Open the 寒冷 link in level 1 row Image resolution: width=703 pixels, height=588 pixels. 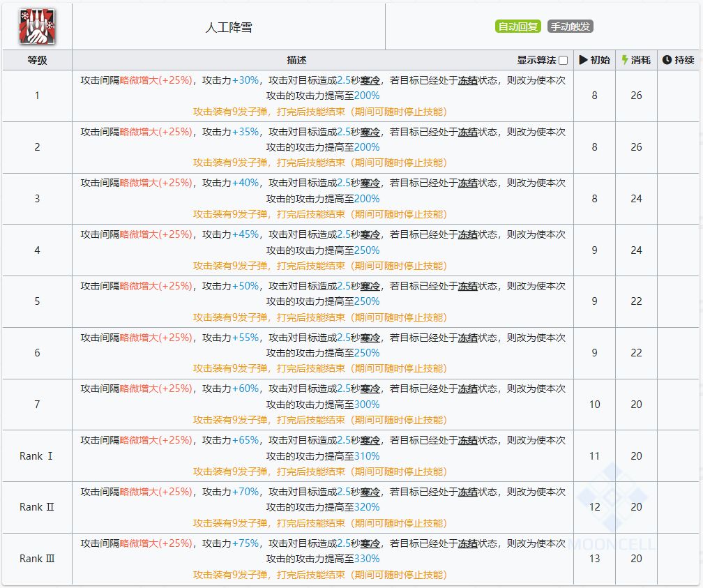370,80
